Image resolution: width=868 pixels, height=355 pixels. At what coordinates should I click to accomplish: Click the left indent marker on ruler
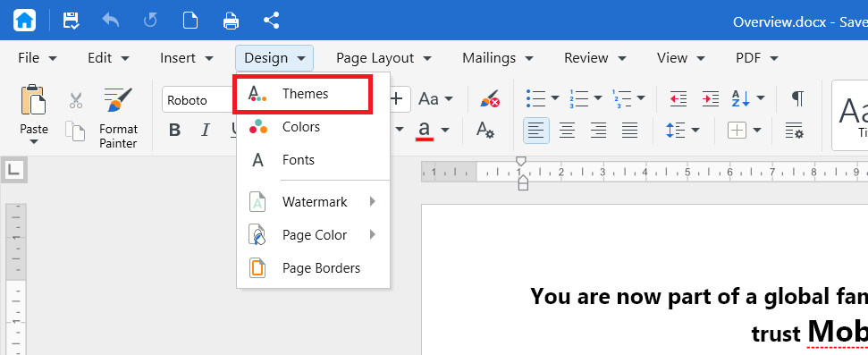[x=523, y=182]
